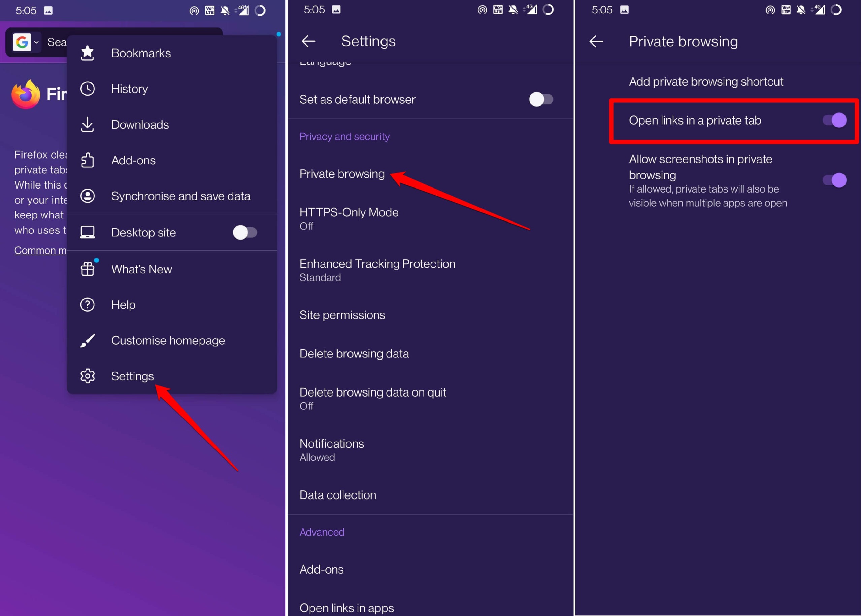Screen dimensions: 862x616
Task: Open Settings from the menu
Action: click(x=172, y=376)
